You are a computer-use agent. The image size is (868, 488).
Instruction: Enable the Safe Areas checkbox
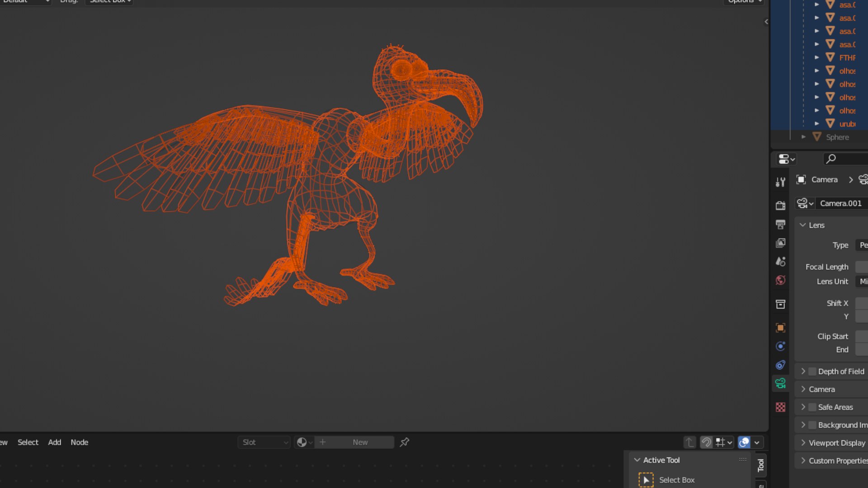(x=812, y=407)
